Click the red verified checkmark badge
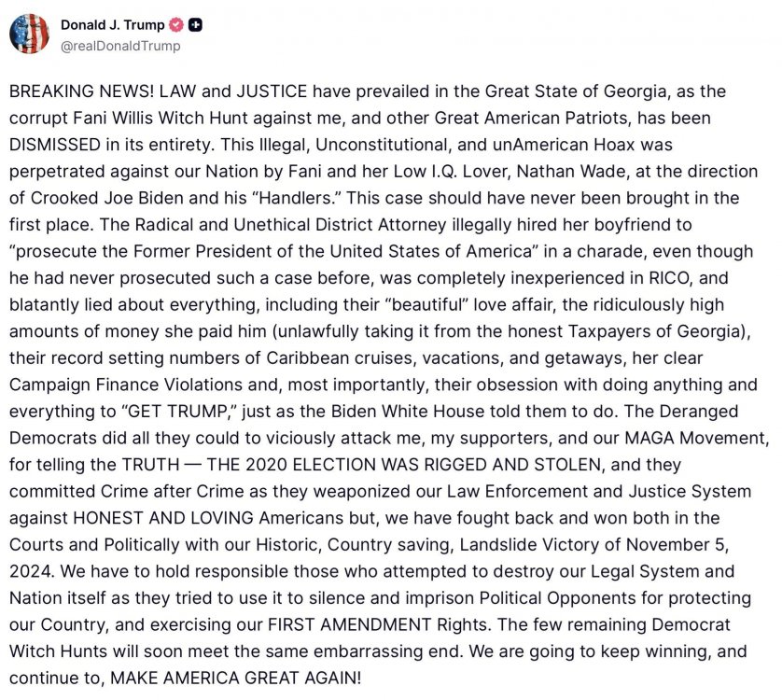Image resolution: width=782 pixels, height=700 pixels. [x=175, y=25]
